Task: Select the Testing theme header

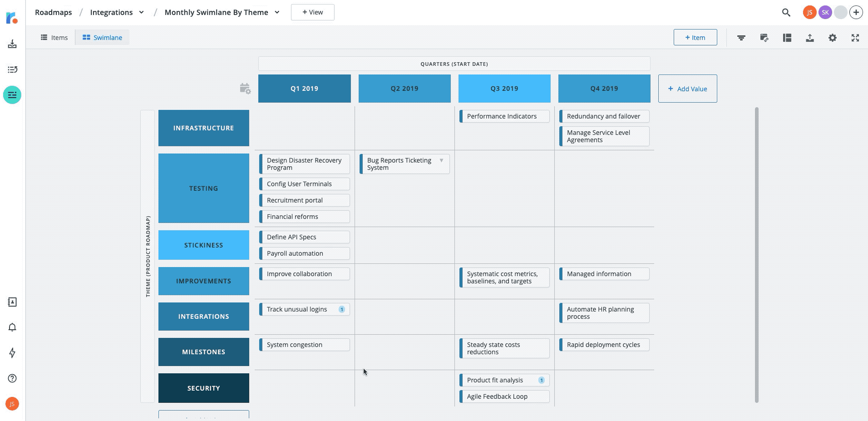Action: tap(204, 188)
